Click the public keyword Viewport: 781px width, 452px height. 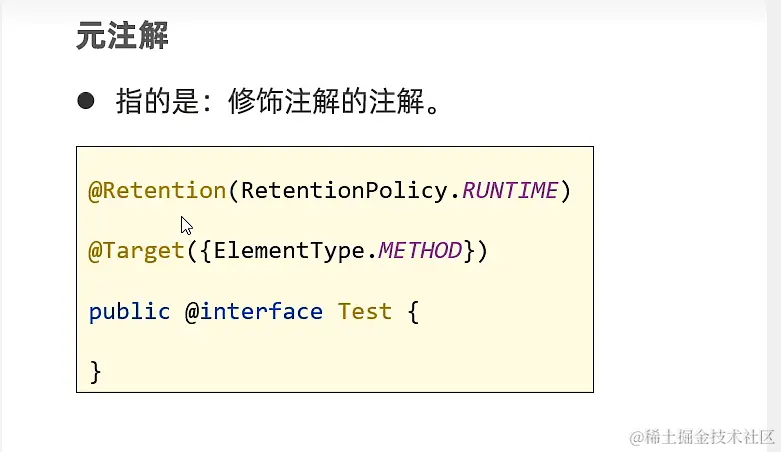coord(130,312)
